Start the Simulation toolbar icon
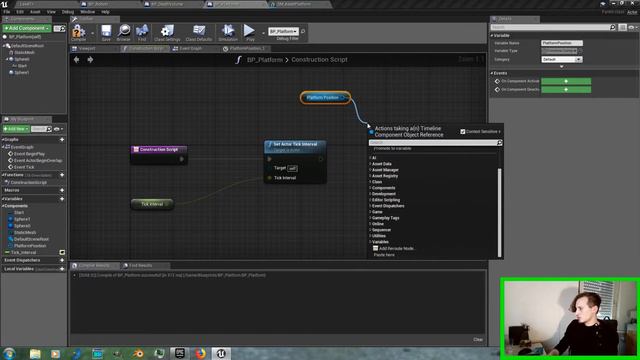 (228, 32)
